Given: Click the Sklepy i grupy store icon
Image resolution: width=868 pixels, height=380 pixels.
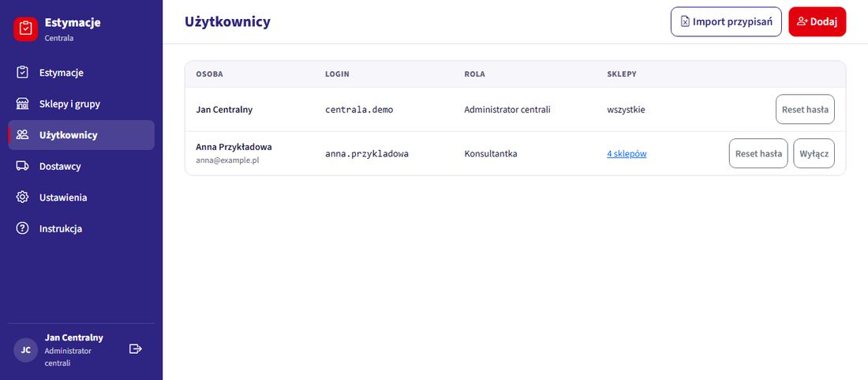Looking at the screenshot, I should (22, 103).
